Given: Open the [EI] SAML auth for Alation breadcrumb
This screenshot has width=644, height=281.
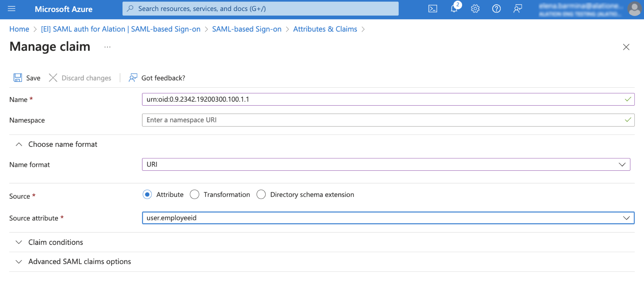Looking at the screenshot, I should pyautogui.click(x=121, y=29).
